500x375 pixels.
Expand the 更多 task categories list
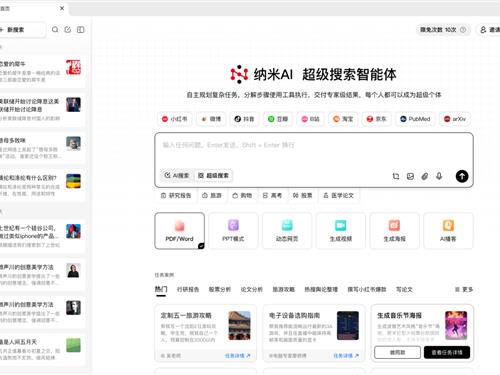(464, 289)
